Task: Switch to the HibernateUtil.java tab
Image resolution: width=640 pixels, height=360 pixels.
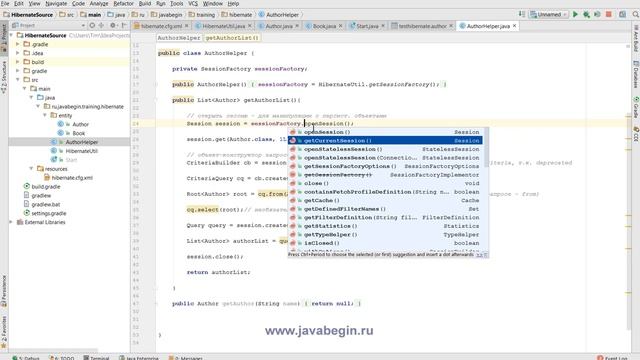Action: 224,26
